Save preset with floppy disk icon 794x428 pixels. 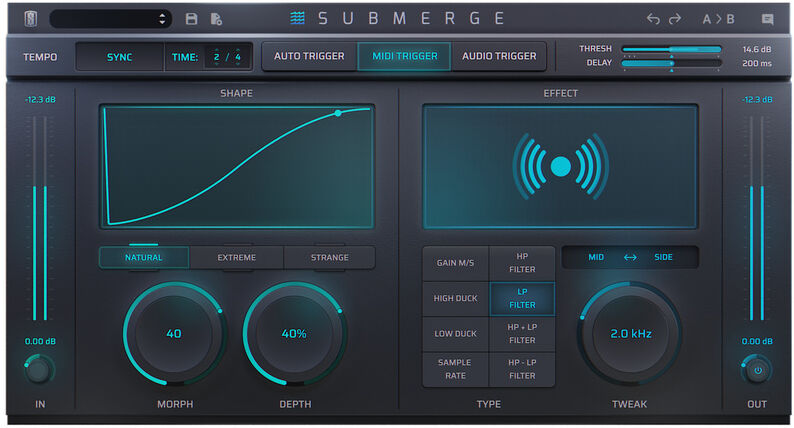tap(191, 19)
